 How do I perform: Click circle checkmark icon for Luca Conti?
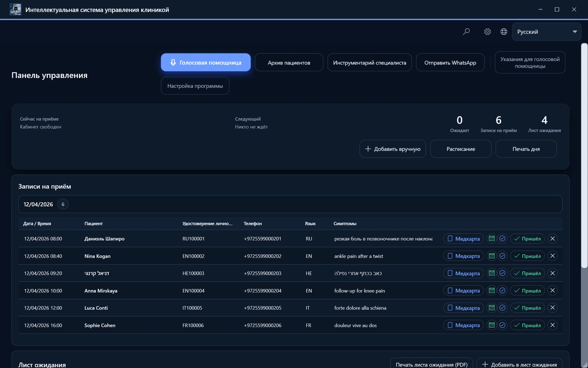[x=502, y=308]
